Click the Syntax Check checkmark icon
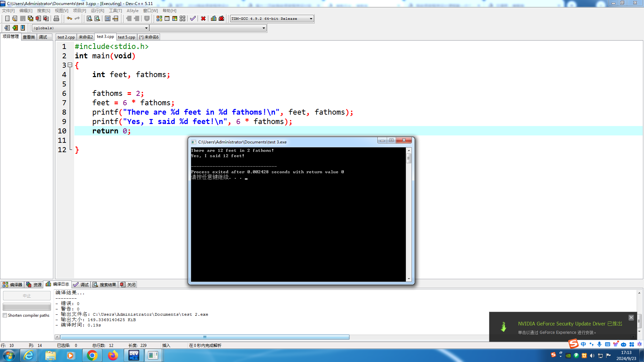Viewport: 644px width, 362px height. [x=193, y=18]
